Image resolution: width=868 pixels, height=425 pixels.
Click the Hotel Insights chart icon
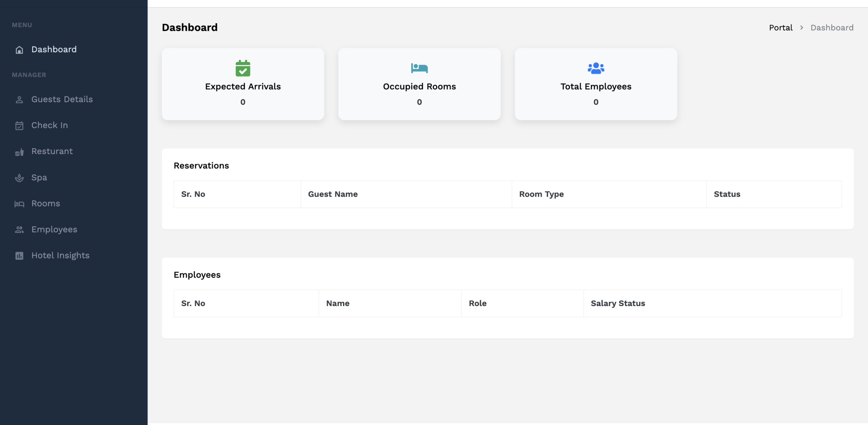pyautogui.click(x=19, y=256)
